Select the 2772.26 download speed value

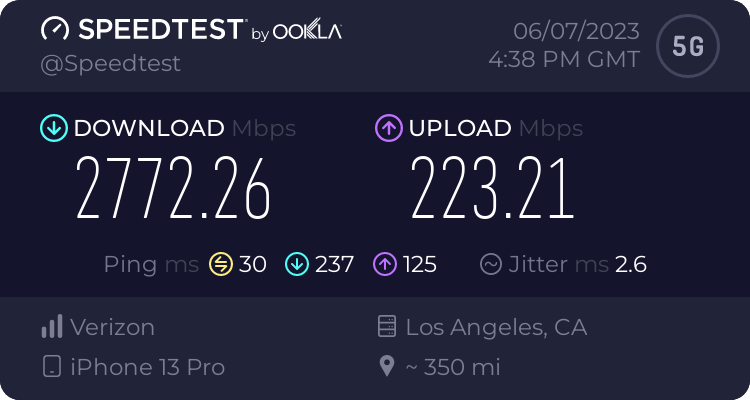(173, 188)
